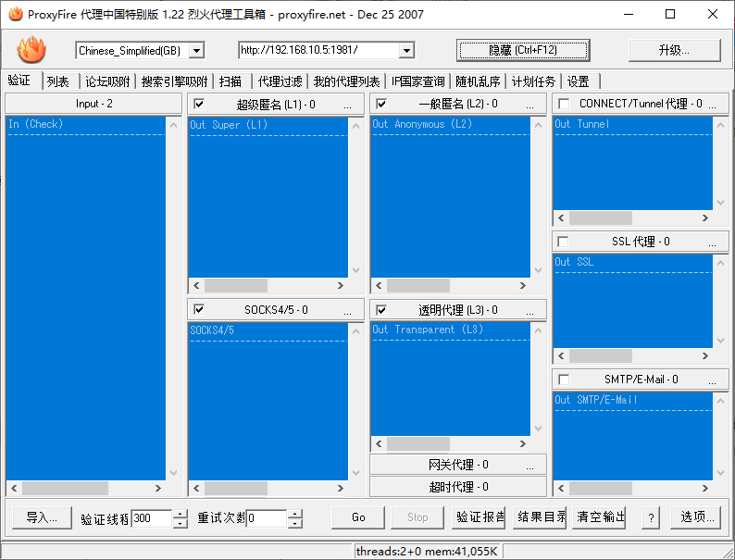Open the 验证报告 report button
735x560 pixels.
pyautogui.click(x=479, y=517)
